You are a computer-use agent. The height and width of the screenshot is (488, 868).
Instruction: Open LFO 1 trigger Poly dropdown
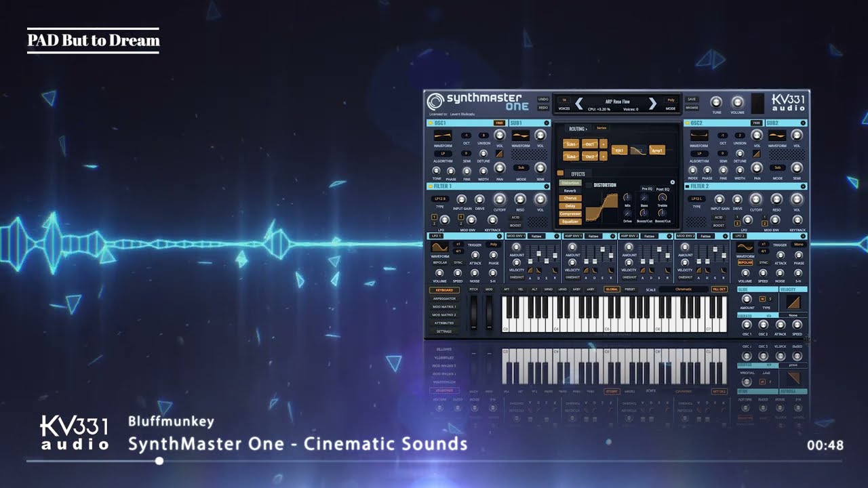point(494,245)
